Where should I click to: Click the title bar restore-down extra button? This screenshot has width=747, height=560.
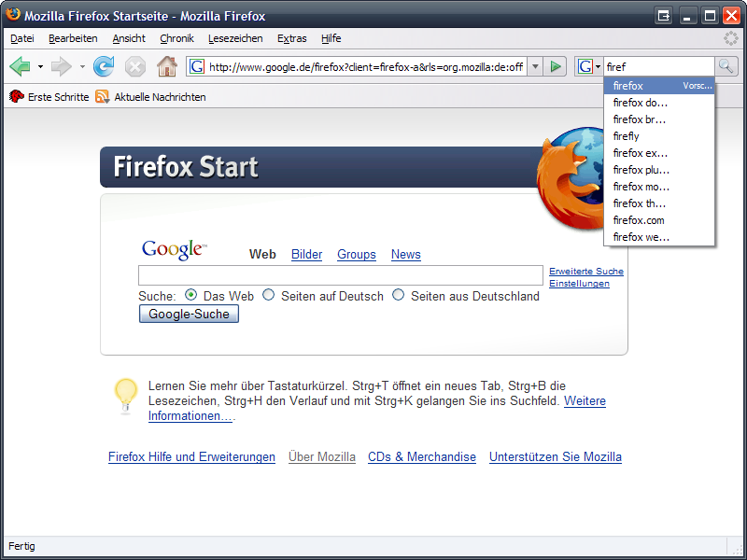pos(663,16)
